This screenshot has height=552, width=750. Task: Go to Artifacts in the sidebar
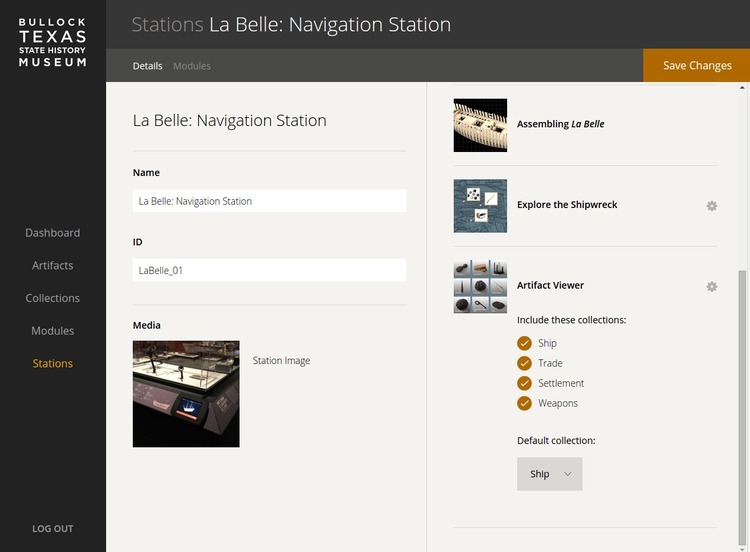(53, 266)
